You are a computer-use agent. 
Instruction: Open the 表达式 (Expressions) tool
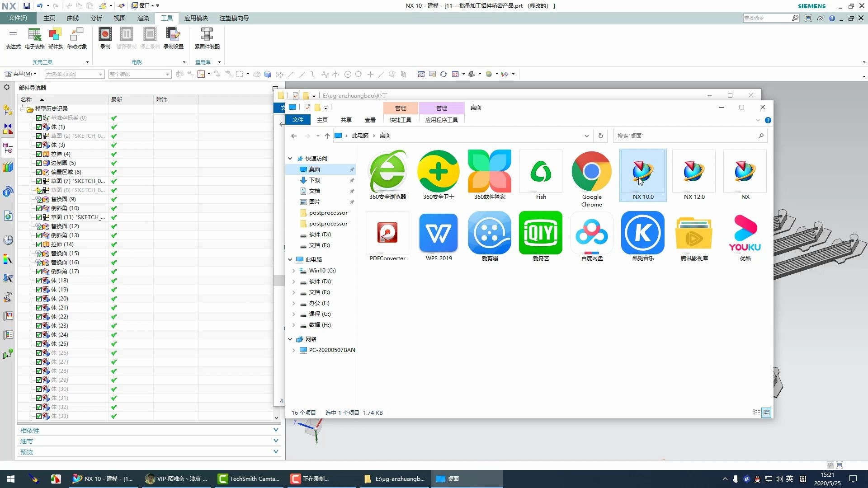coord(13,38)
